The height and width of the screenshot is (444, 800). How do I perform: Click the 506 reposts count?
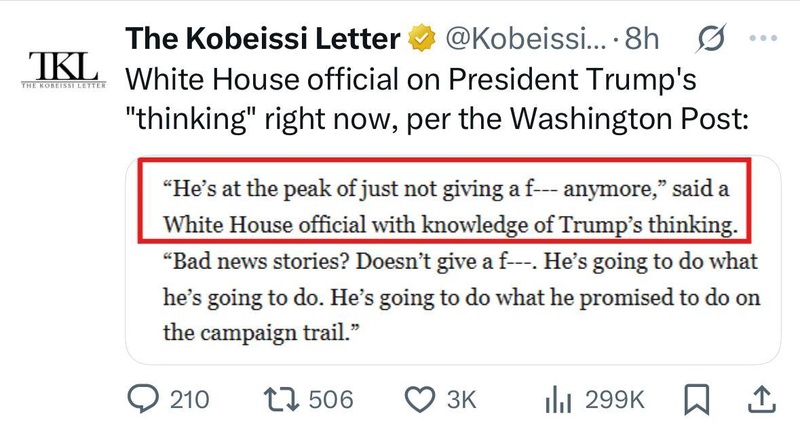tap(331, 400)
